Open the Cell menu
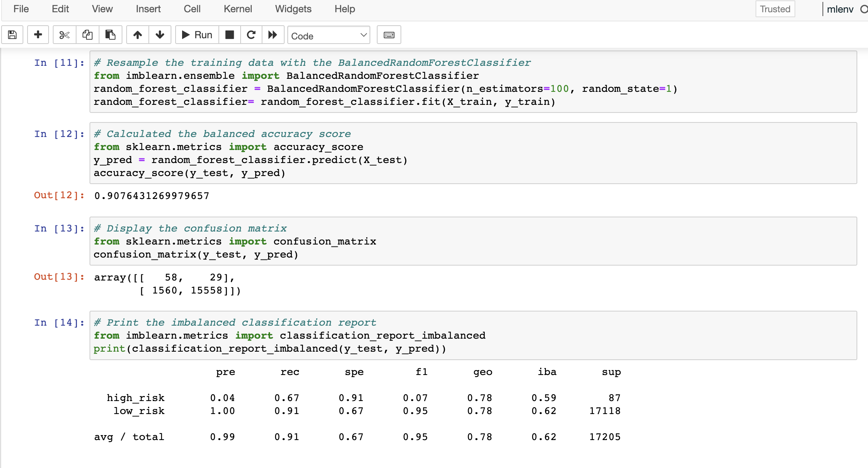868x468 pixels. pos(192,9)
